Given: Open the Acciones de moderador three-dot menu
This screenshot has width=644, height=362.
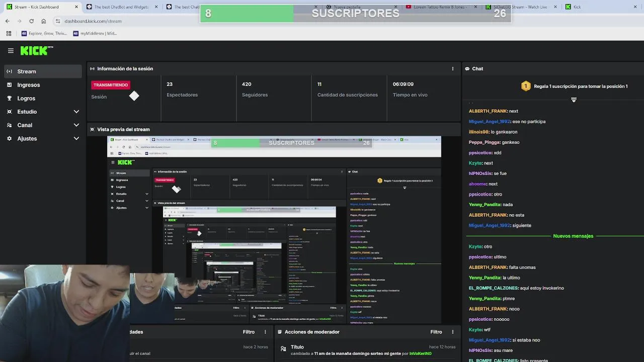Looking at the screenshot, I should [x=452, y=332].
